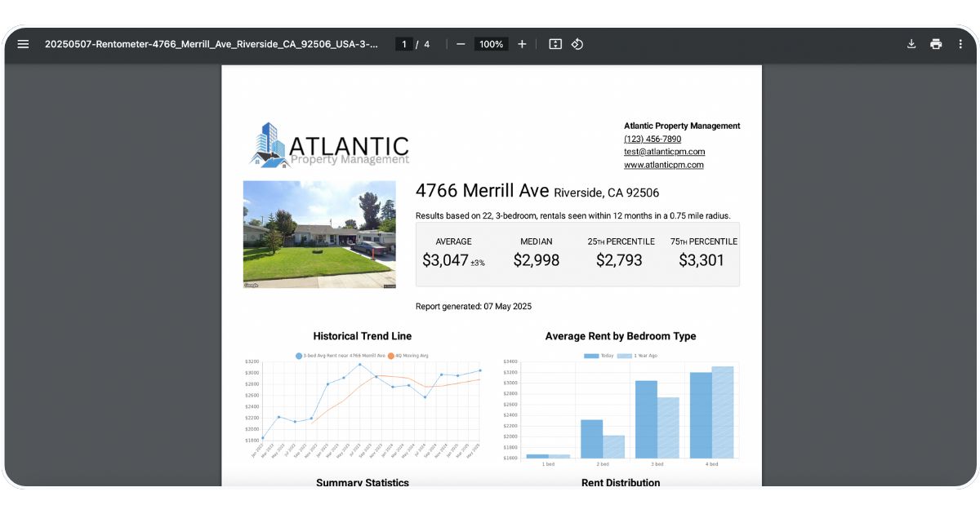
Task: Rotate the document counterclockwise
Action: point(577,44)
